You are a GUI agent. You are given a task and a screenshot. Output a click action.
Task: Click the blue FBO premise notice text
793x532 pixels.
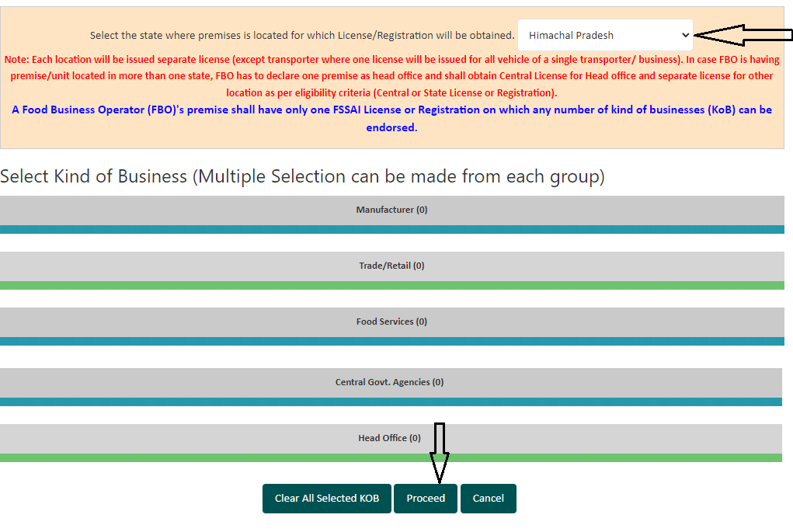pos(392,118)
